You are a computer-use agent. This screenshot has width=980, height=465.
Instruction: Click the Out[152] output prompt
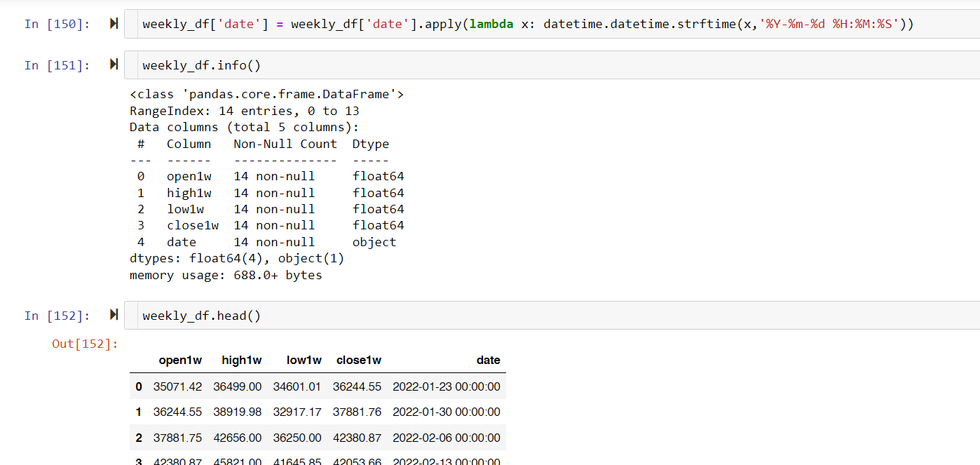pyautogui.click(x=86, y=344)
